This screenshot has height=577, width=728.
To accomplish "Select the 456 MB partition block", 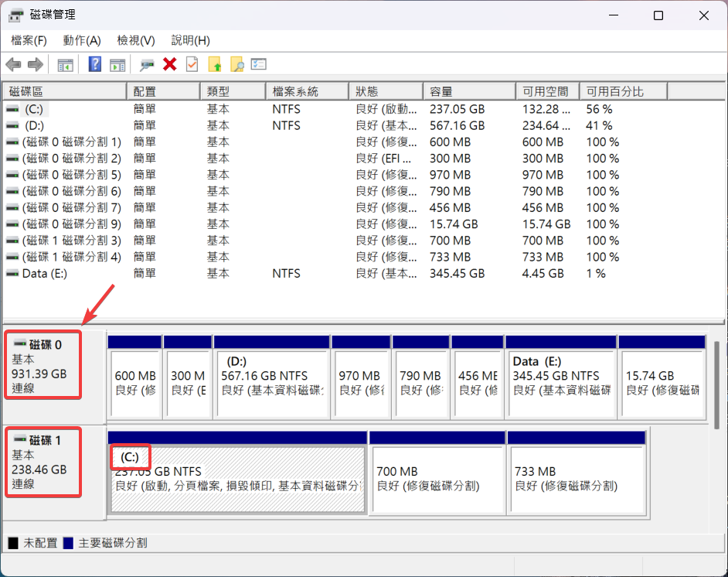I will [478, 377].
